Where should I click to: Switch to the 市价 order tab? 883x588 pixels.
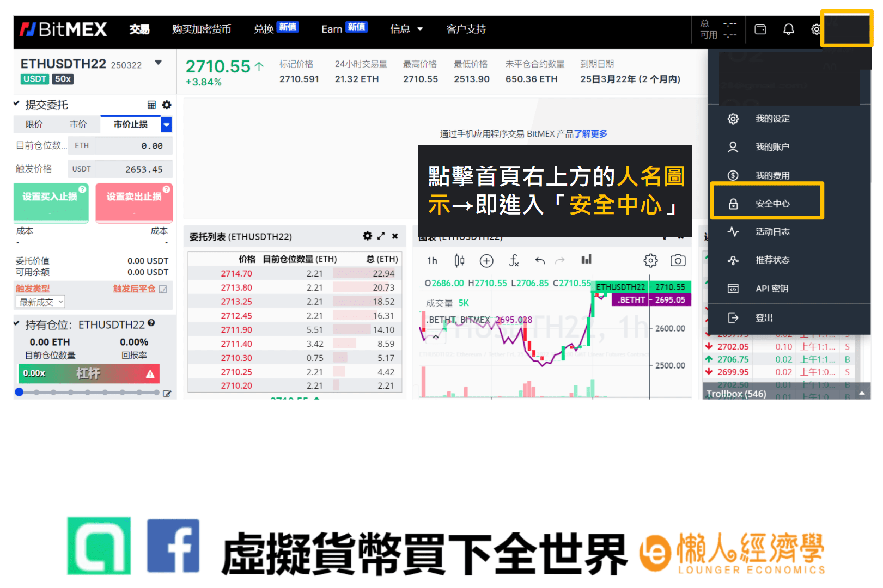78,125
